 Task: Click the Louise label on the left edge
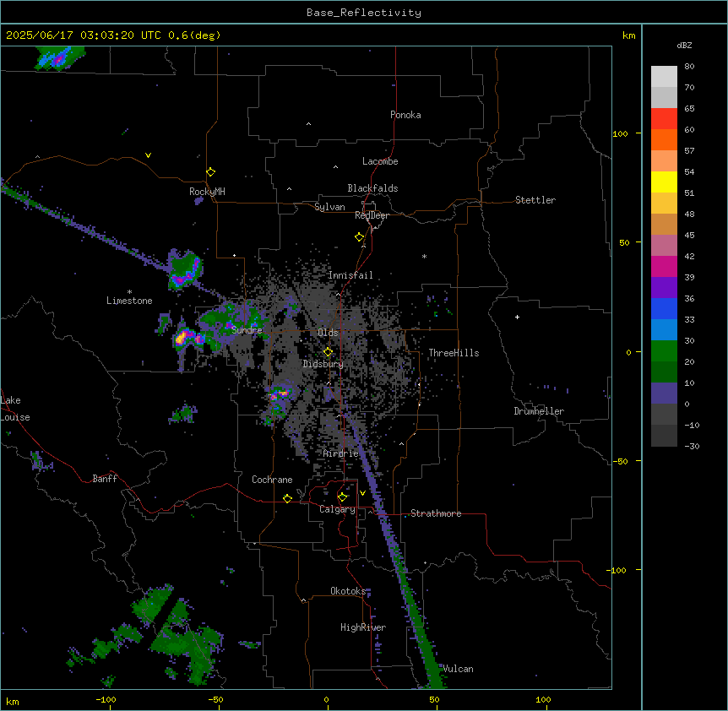(x=15, y=417)
